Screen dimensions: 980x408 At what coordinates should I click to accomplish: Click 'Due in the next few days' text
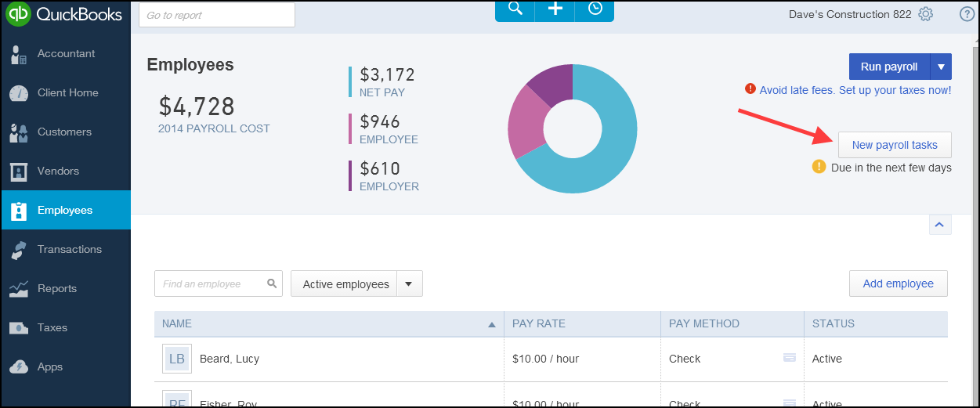pos(891,168)
